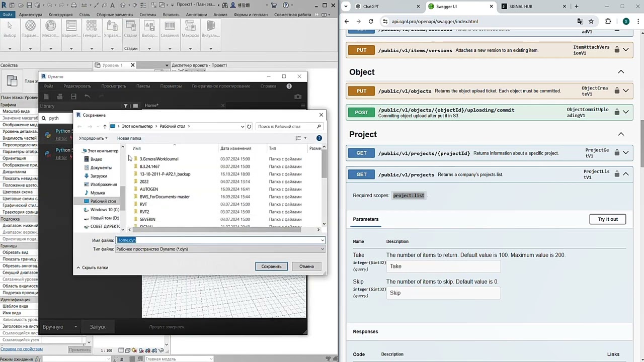The image size is (644, 362).
Task: Collapse the Project section in Swagger
Action: (621, 134)
